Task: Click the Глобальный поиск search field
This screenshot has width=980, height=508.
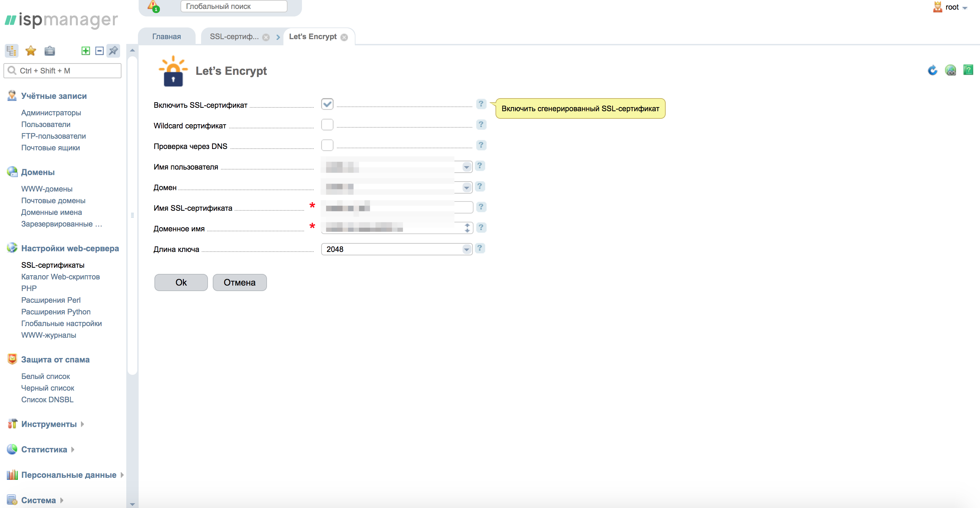Action: [x=234, y=7]
